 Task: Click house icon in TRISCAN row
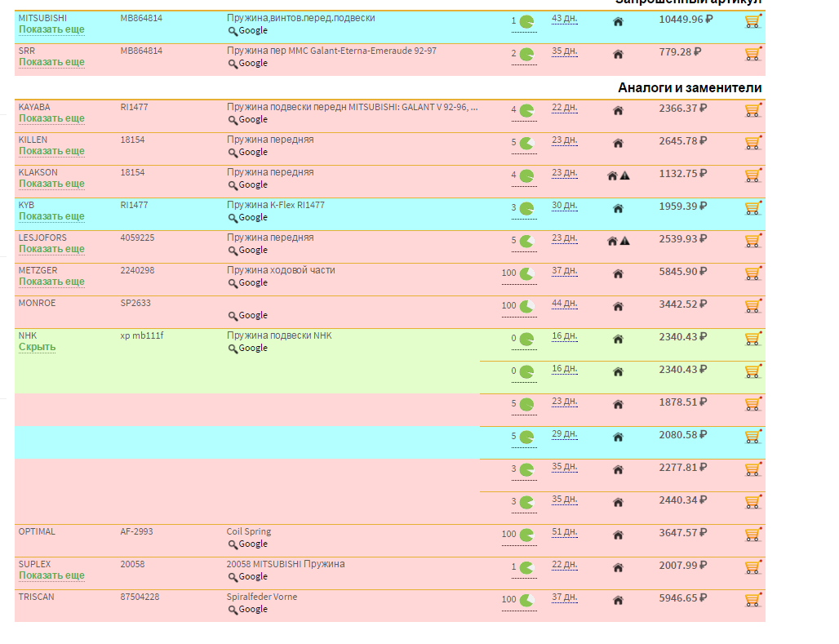point(618,601)
